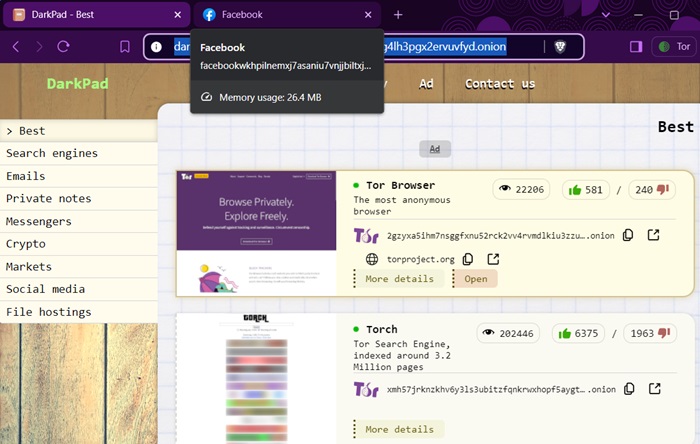Open Torch onion link externally

point(654,389)
